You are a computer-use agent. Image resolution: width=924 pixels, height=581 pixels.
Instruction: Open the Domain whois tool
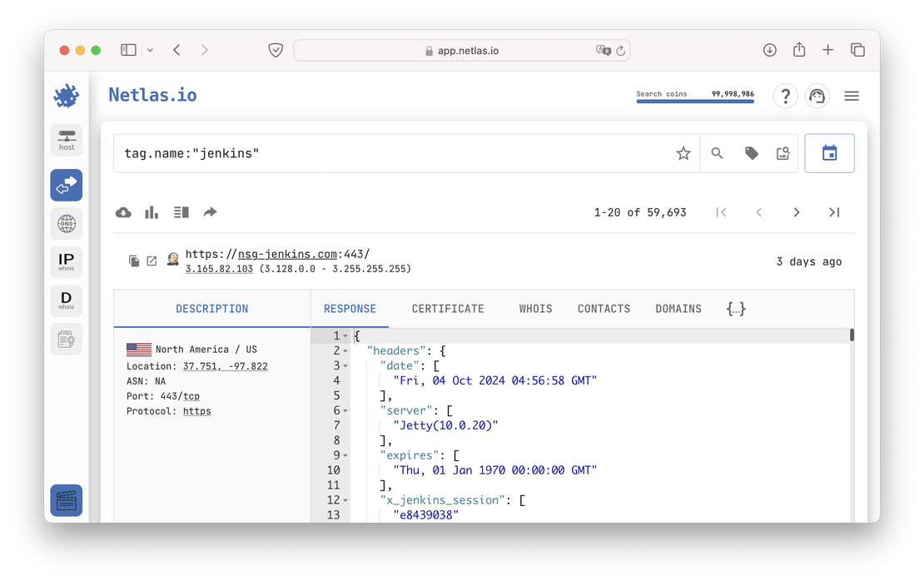pyautogui.click(x=66, y=300)
